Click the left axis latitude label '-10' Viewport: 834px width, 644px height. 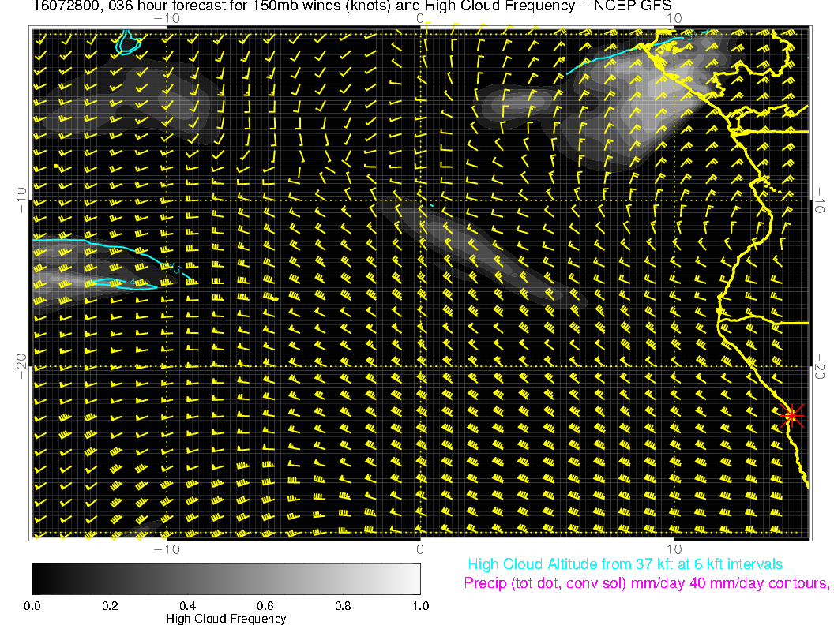[x=21, y=200]
